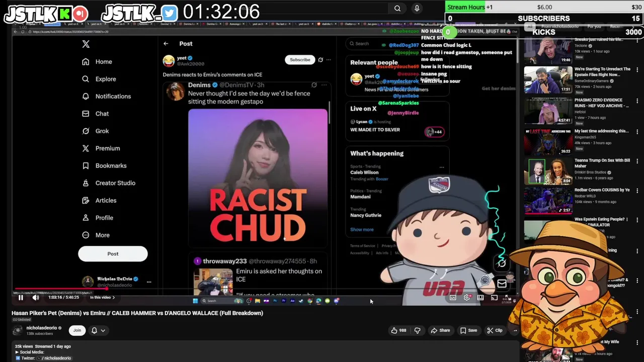Open Chat in the X sidebar

point(96,114)
